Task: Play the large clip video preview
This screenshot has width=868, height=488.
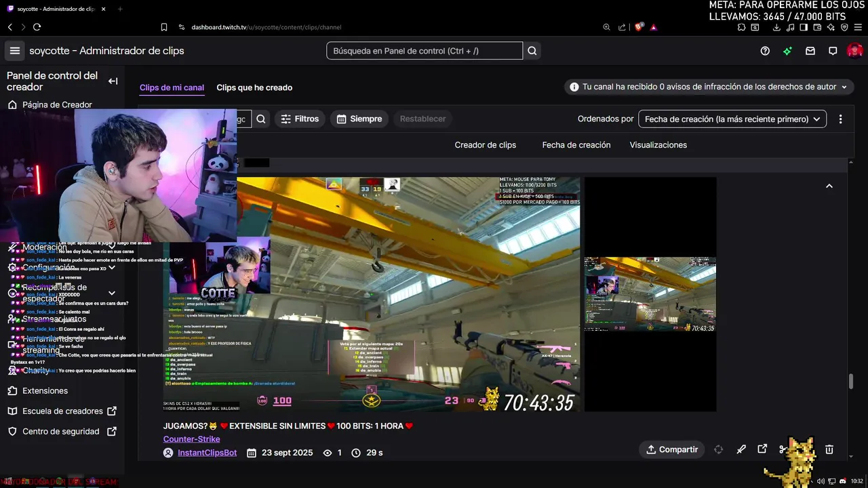Action: (x=372, y=294)
